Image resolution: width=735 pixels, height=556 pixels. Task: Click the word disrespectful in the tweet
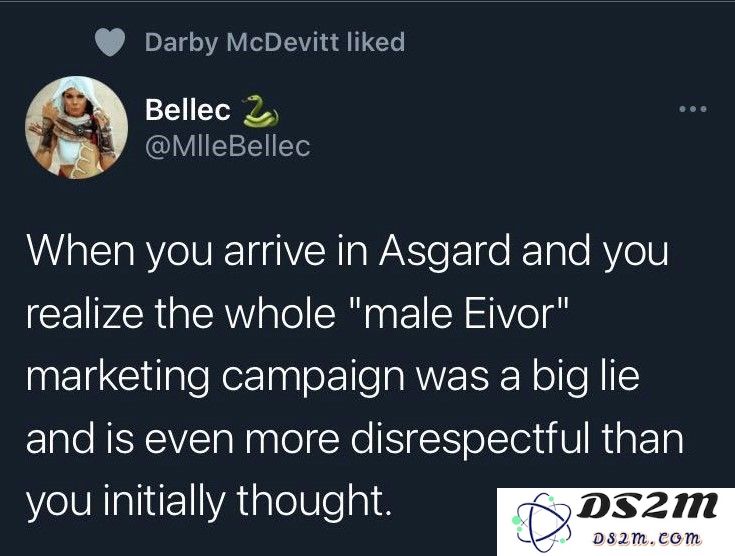point(470,439)
